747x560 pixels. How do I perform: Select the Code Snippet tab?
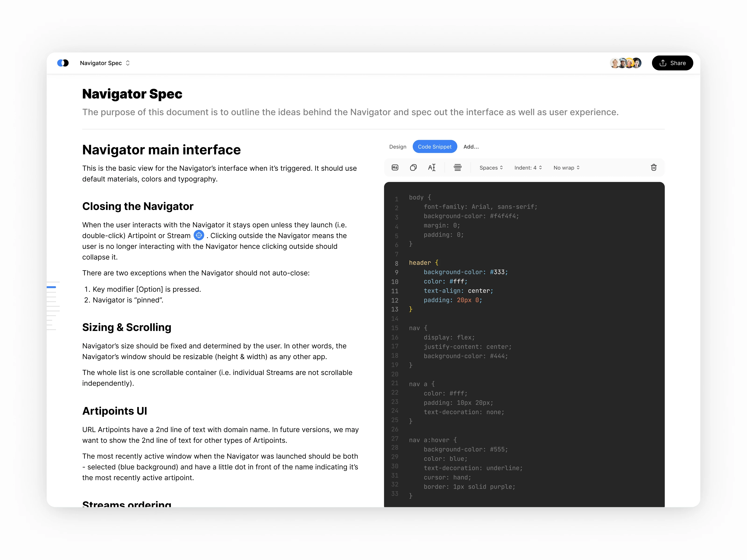tap(434, 147)
